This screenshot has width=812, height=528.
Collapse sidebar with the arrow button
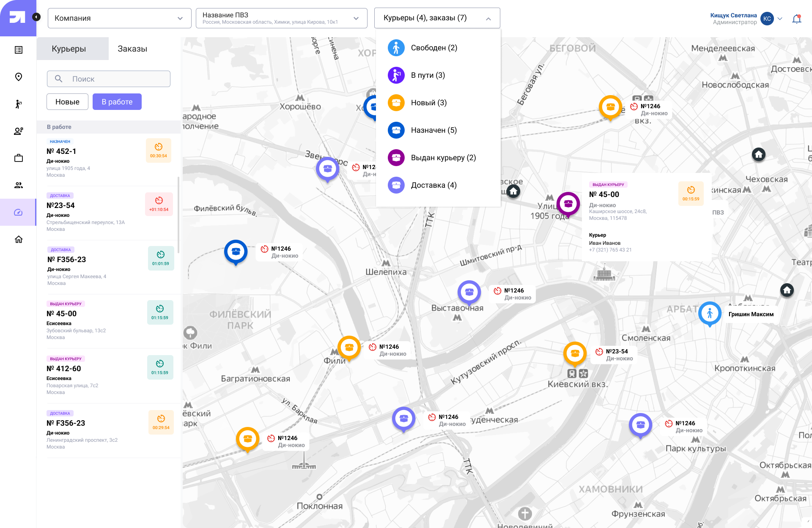[x=36, y=17]
